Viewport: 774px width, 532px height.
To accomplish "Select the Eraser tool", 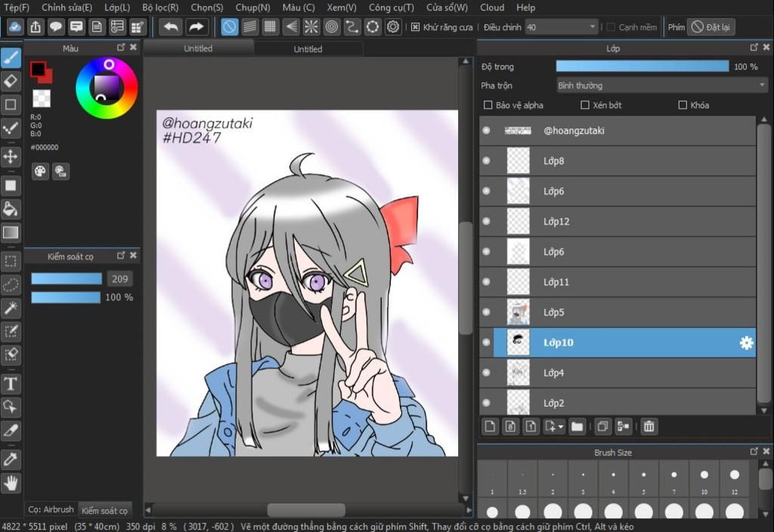I will click(11, 81).
